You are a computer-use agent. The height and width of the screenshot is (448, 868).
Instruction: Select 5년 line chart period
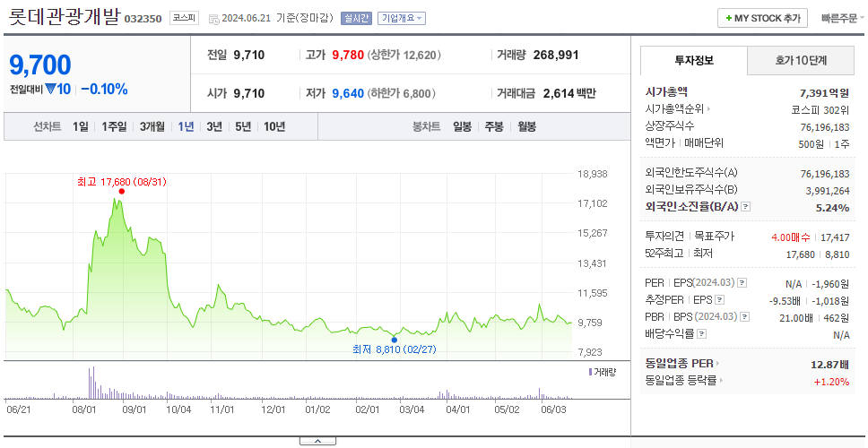(x=243, y=126)
